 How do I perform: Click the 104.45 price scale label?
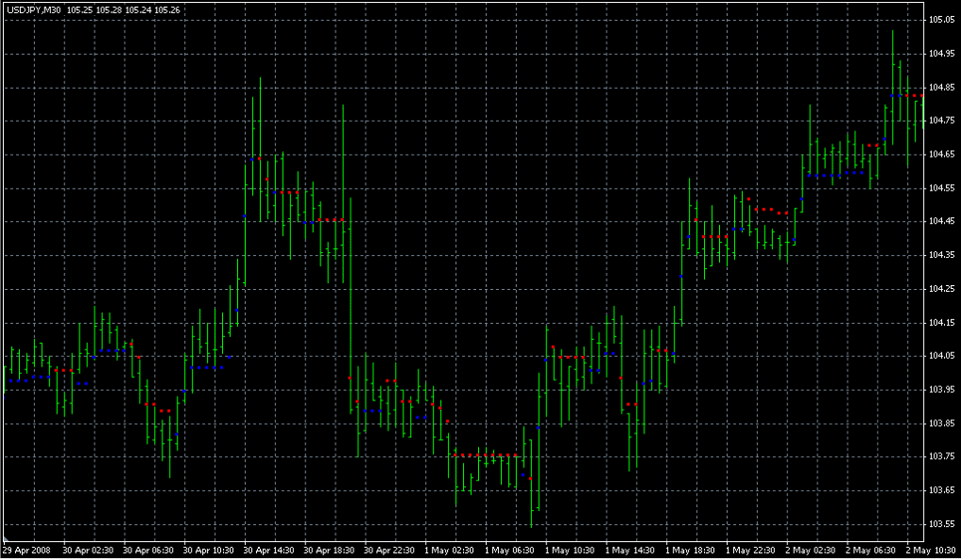point(941,222)
